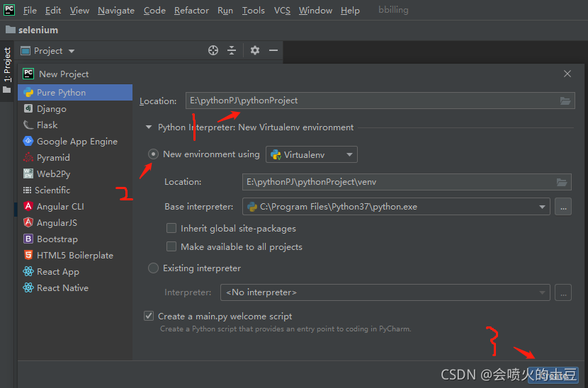Viewport: 588px width, 388px height.
Task: Open the Edit menu
Action: pos(53,11)
